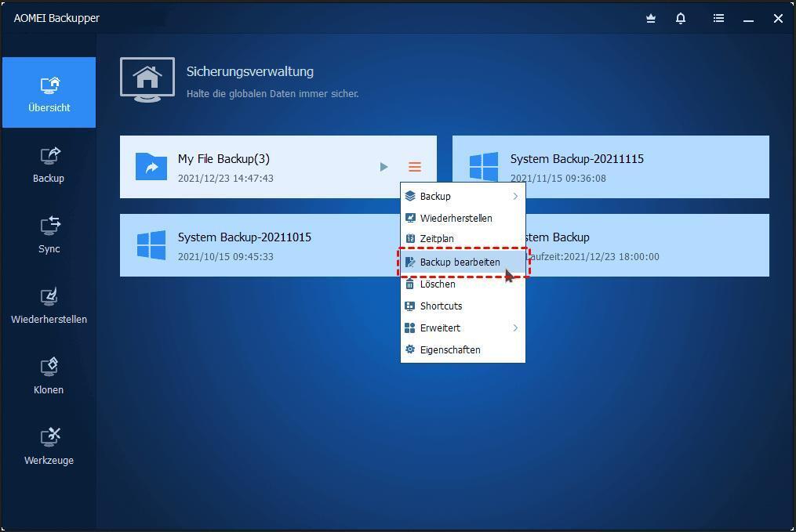
Task: Switch to the Sync sidebar section
Action: click(49, 235)
